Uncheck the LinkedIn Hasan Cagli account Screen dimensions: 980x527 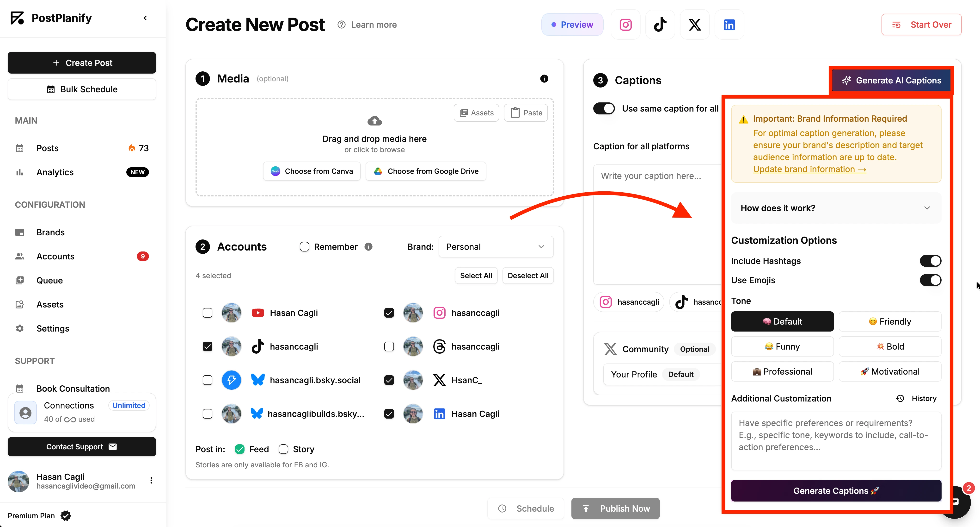pos(389,414)
